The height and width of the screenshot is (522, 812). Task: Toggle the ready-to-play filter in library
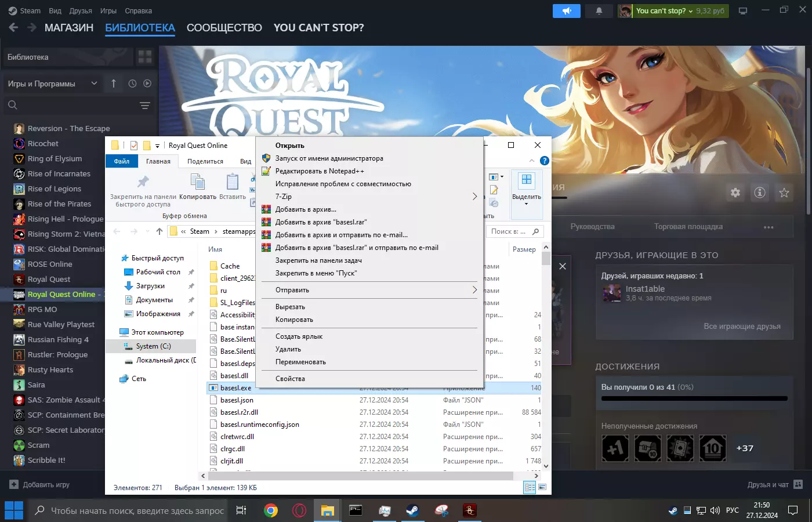click(x=147, y=84)
